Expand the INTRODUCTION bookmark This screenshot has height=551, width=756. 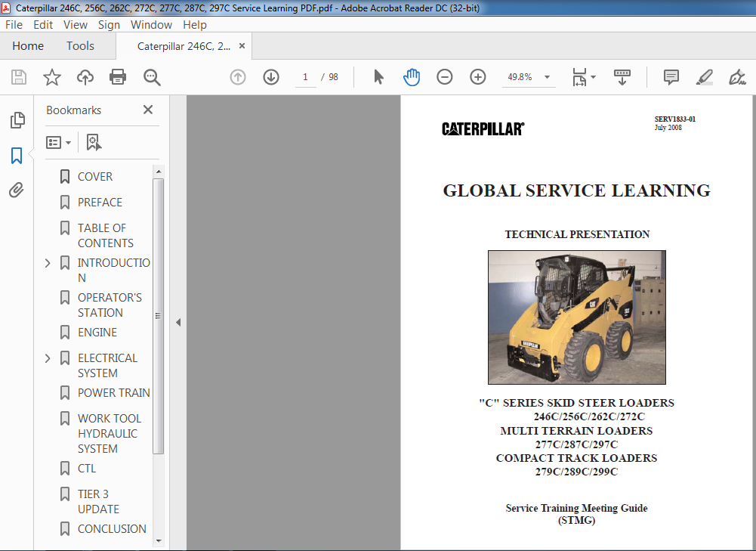click(x=48, y=263)
